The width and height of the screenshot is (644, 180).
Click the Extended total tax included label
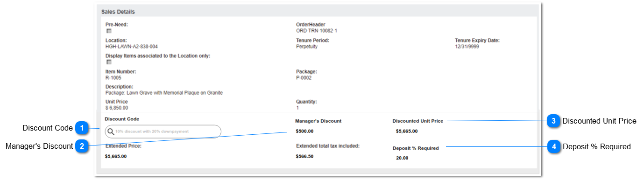coord(328,146)
